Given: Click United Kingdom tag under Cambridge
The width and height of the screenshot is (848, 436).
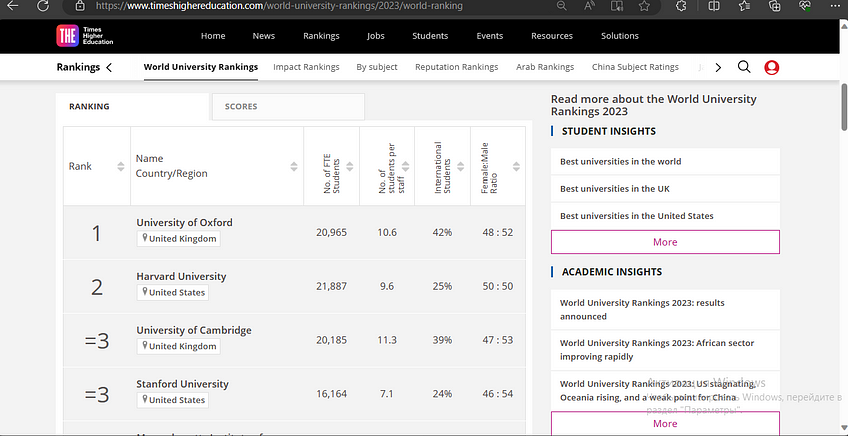Looking at the screenshot, I should 178,346.
